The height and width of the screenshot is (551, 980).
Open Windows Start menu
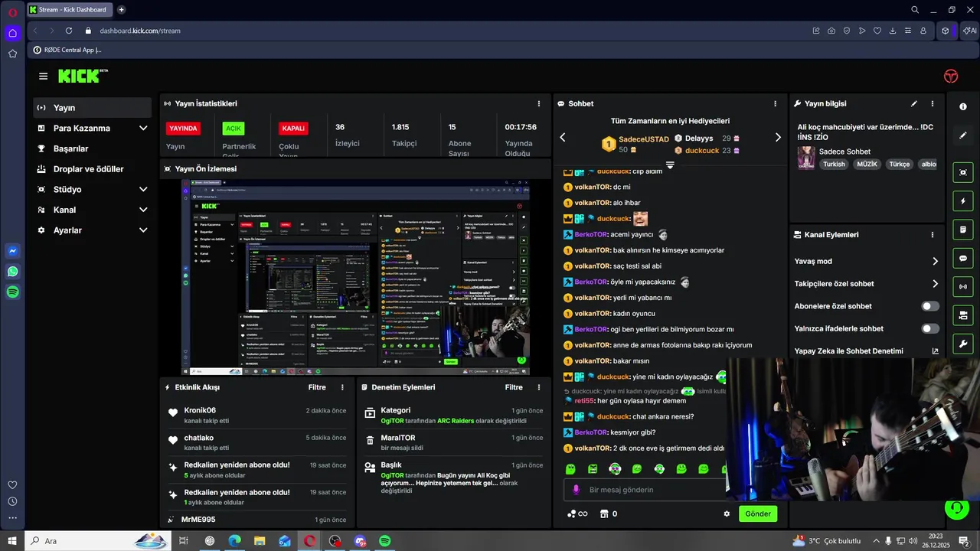pyautogui.click(x=12, y=541)
